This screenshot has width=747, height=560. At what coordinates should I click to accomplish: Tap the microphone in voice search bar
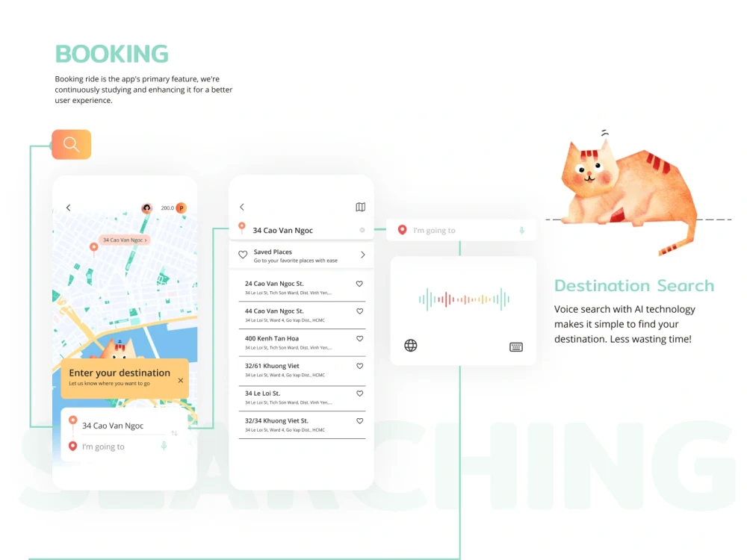click(x=521, y=231)
